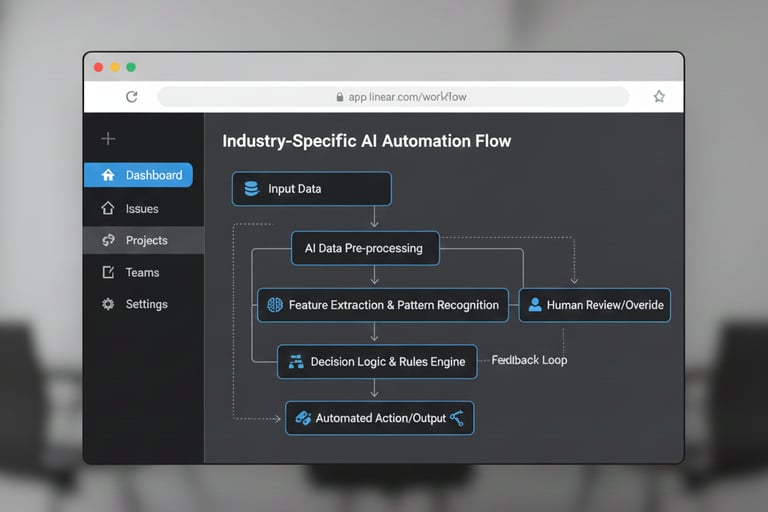Image resolution: width=768 pixels, height=512 pixels.
Task: Click the brain icon in Feature Extraction node
Action: [x=275, y=305]
